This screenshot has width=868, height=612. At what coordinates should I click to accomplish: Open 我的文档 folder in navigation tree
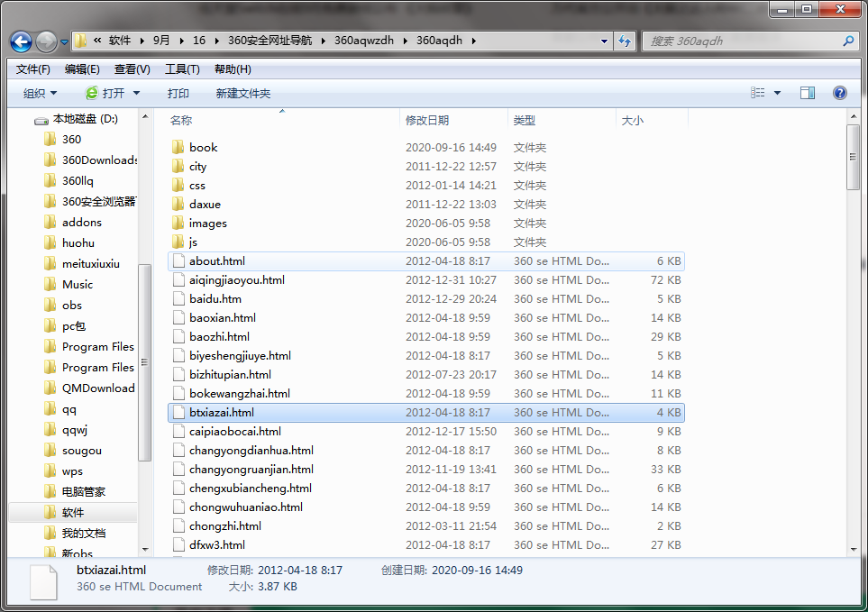(84, 534)
